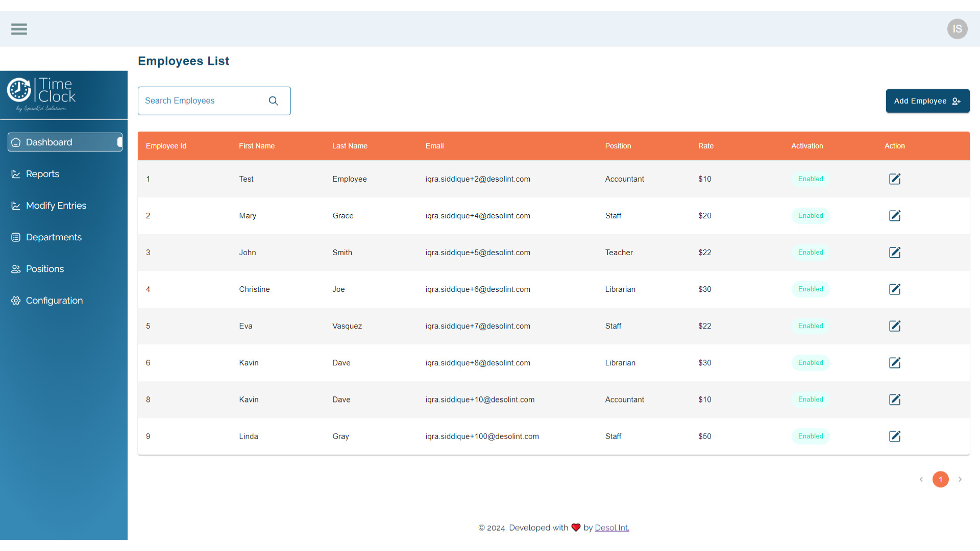Image resolution: width=980 pixels, height=551 pixels.
Task: Select page 1 in pagination
Action: [940, 480]
